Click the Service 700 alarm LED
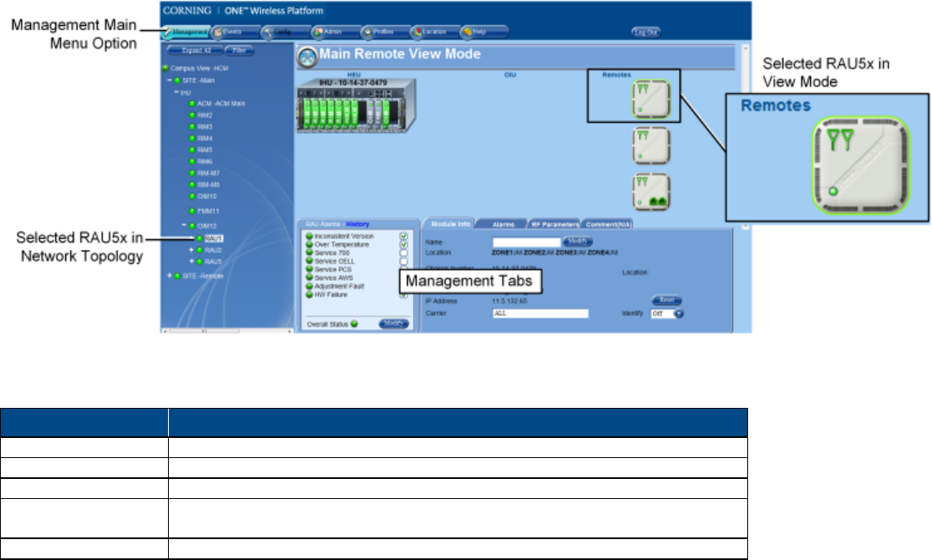The width and height of the screenshot is (932, 560). pos(309,252)
